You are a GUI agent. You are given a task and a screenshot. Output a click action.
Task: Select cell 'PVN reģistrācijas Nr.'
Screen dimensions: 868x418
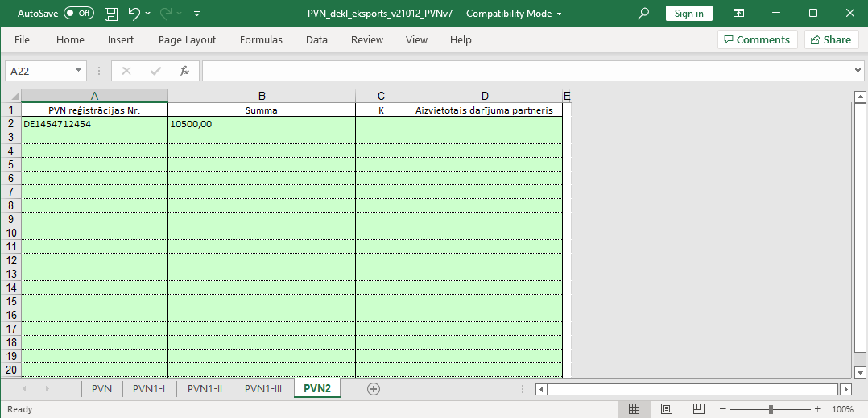click(95, 110)
